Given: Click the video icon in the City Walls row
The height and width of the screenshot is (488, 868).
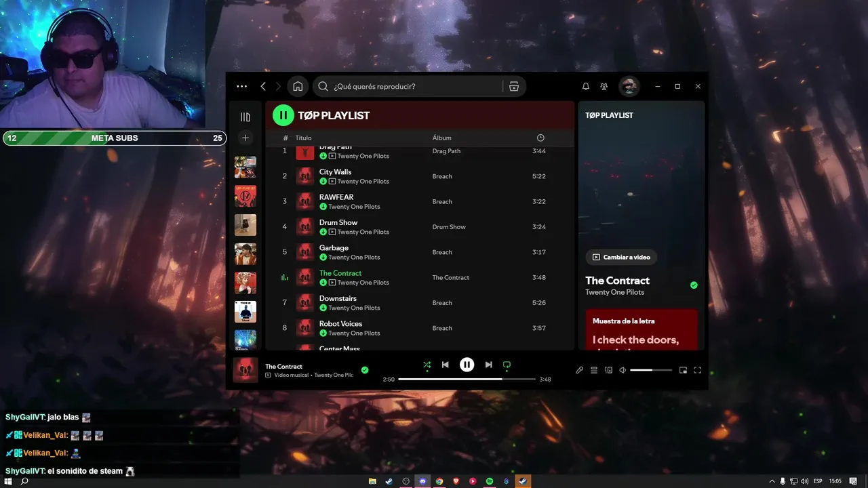Looking at the screenshot, I should coord(332,182).
